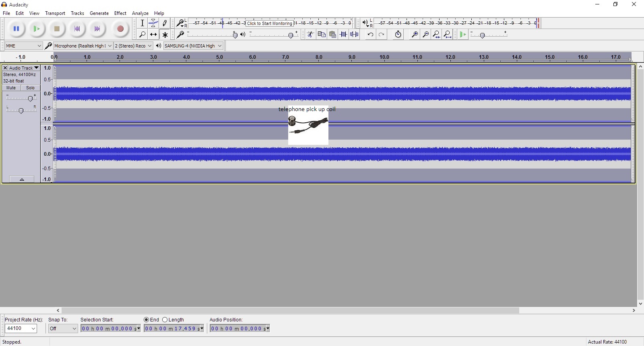Select the Length radio button
644x346 pixels.
[165, 320]
